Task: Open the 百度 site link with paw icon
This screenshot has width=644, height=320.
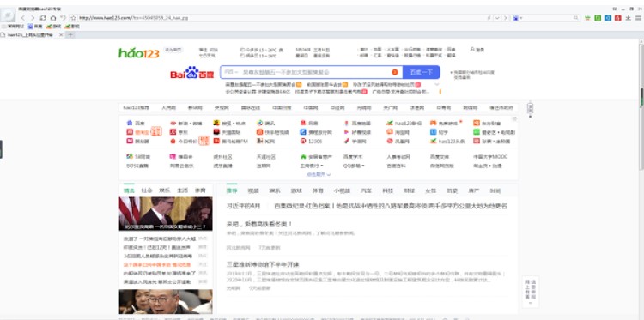Action: pyautogui.click(x=136, y=123)
